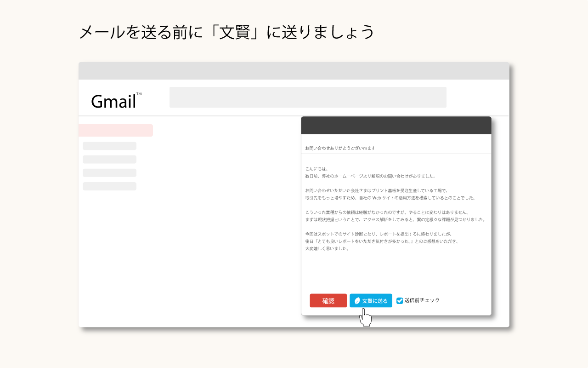Collapse the dark header of the compose popup
The width and height of the screenshot is (588, 368).
(x=396, y=124)
